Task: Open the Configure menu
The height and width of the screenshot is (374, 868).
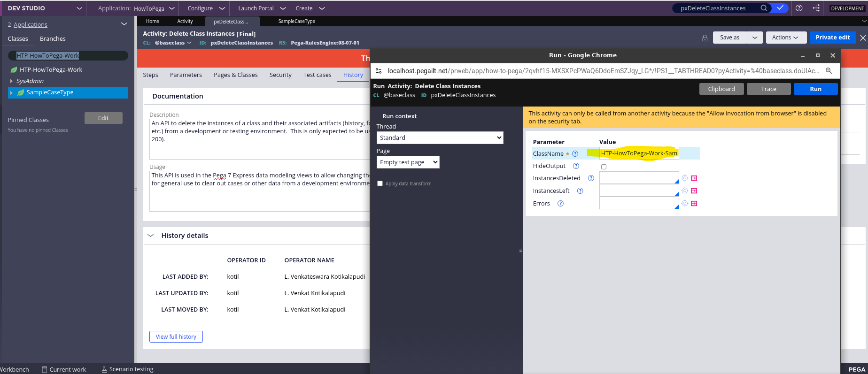Action: pos(206,8)
